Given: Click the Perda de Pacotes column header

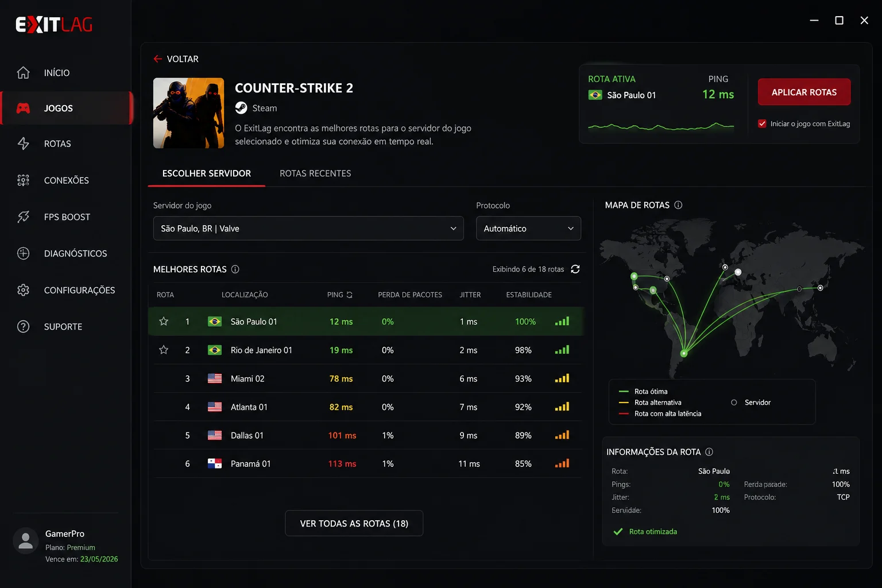Looking at the screenshot, I should pyautogui.click(x=410, y=295).
